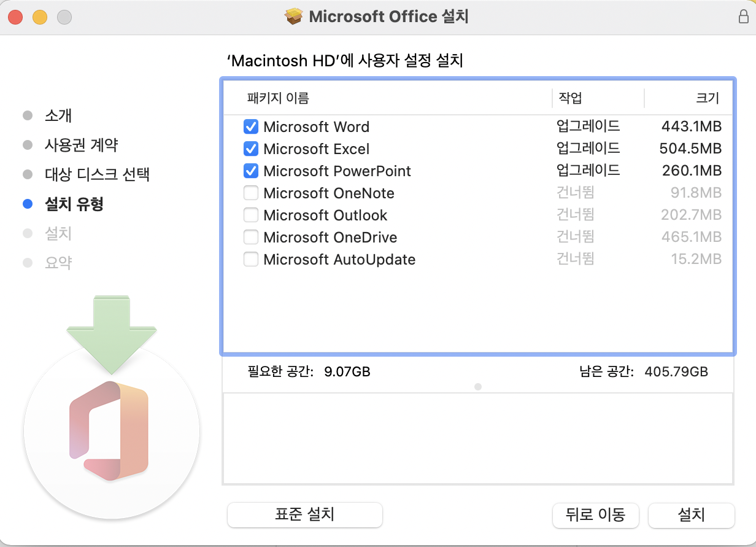756x547 pixels.
Task: Select the Microsoft OneDrive row label
Action: [x=330, y=238]
